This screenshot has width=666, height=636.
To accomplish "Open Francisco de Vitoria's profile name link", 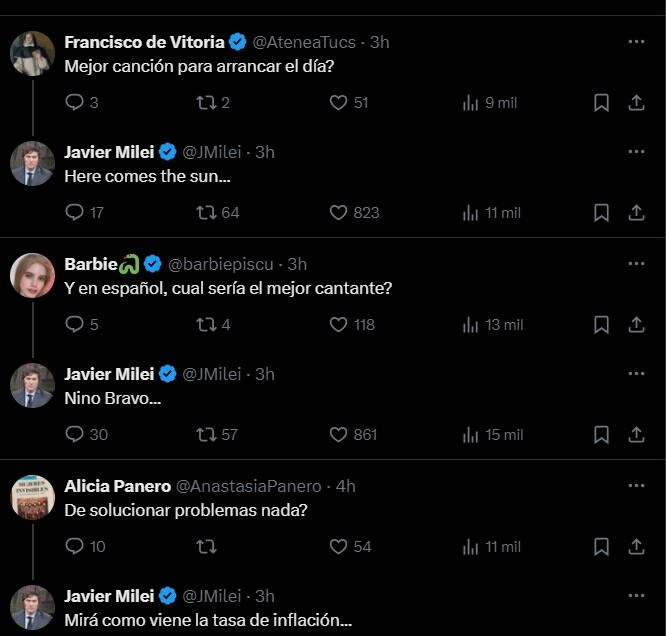I will click(144, 42).
